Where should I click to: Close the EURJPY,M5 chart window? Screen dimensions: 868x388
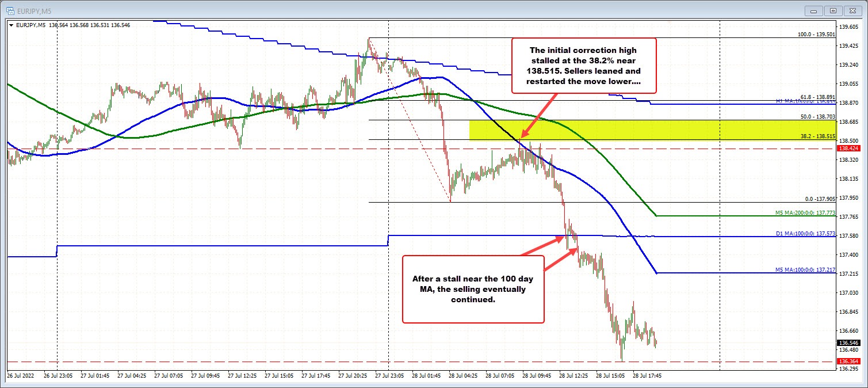tap(851, 10)
